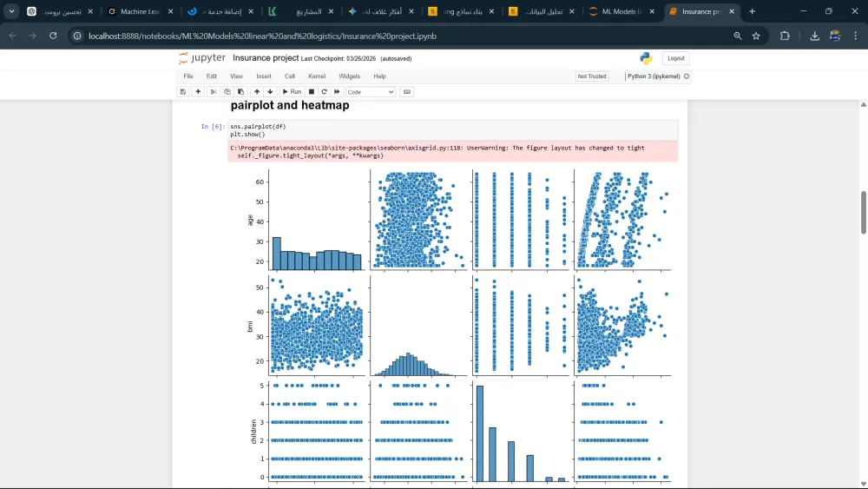Viewport: 868px width, 489px height.
Task: Click the page vertical scrollbar thumb
Action: 863,213
